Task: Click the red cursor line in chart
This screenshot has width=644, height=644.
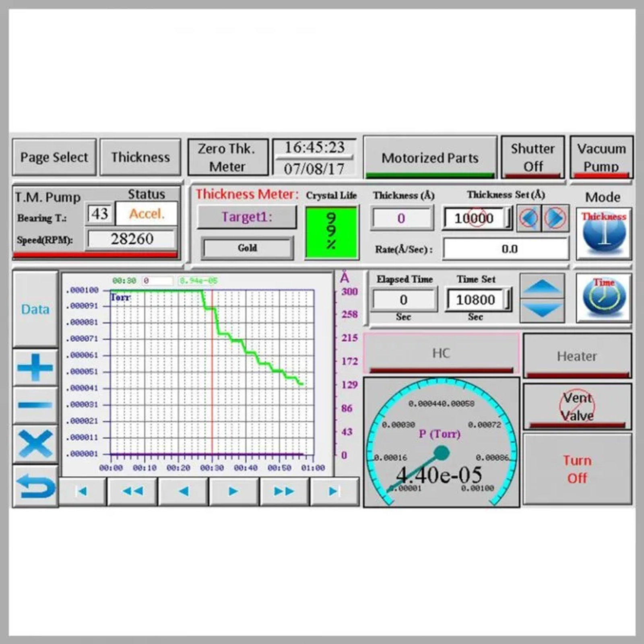Action: [x=212, y=372]
